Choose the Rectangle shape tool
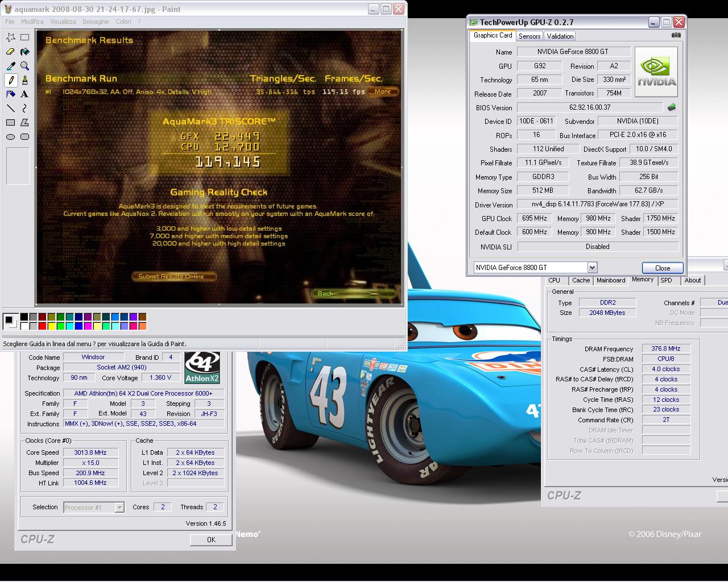 [11, 122]
